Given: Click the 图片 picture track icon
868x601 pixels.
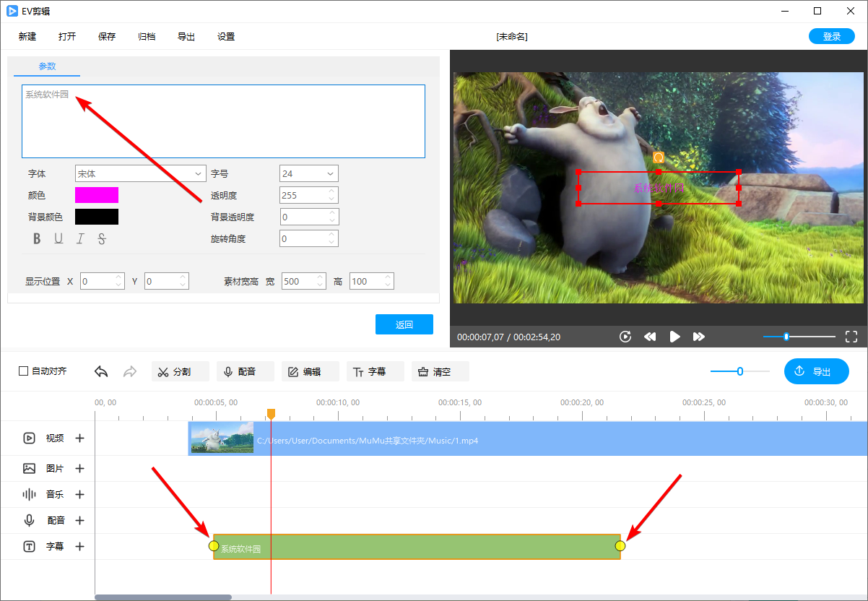Looking at the screenshot, I should point(29,468).
